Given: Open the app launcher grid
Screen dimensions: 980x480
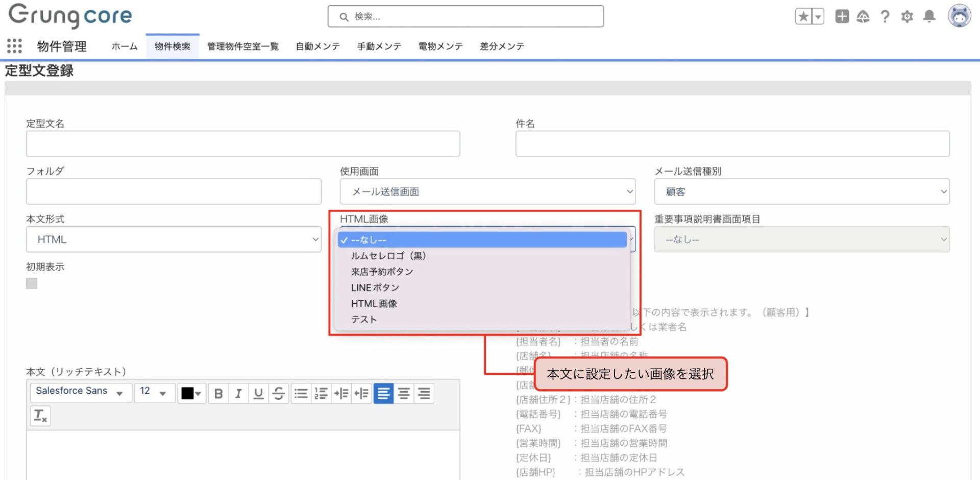Looking at the screenshot, I should (x=14, y=46).
